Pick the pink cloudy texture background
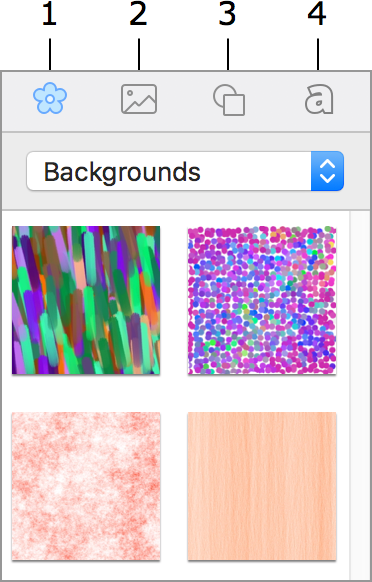 pyautogui.click(x=86, y=486)
